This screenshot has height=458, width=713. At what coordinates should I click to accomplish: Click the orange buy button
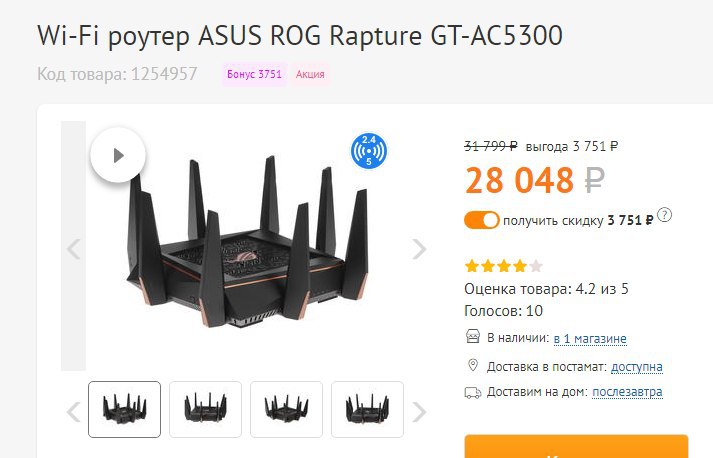point(576,446)
